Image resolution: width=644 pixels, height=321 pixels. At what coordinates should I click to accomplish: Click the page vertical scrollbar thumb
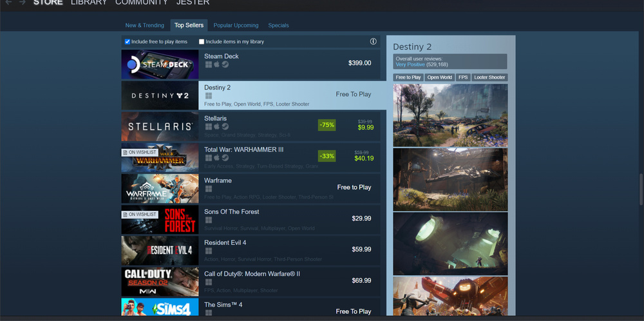coord(641,190)
